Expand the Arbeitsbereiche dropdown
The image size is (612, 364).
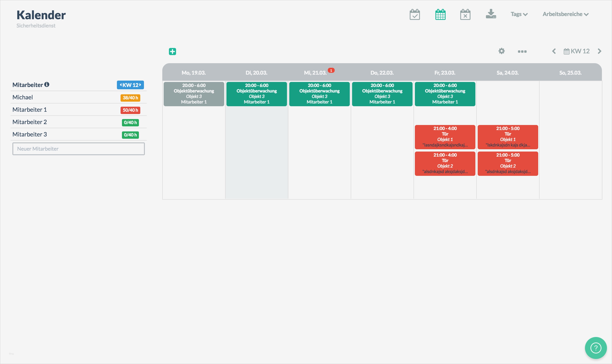pos(565,14)
